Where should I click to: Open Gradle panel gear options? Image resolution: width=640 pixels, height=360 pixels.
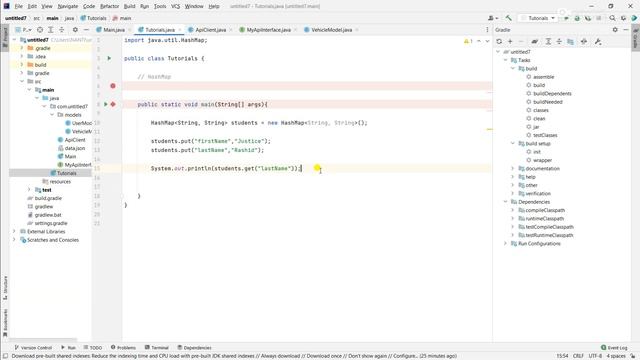pos(615,30)
